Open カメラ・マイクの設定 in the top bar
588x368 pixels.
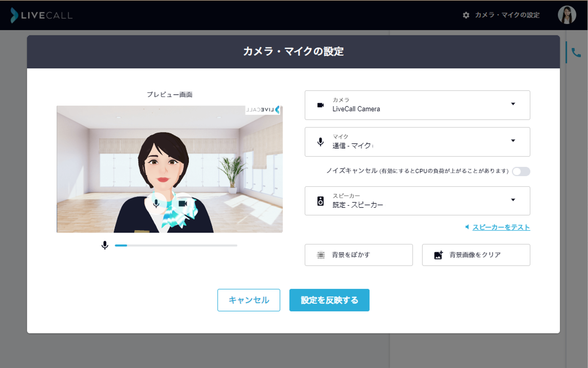(507, 15)
